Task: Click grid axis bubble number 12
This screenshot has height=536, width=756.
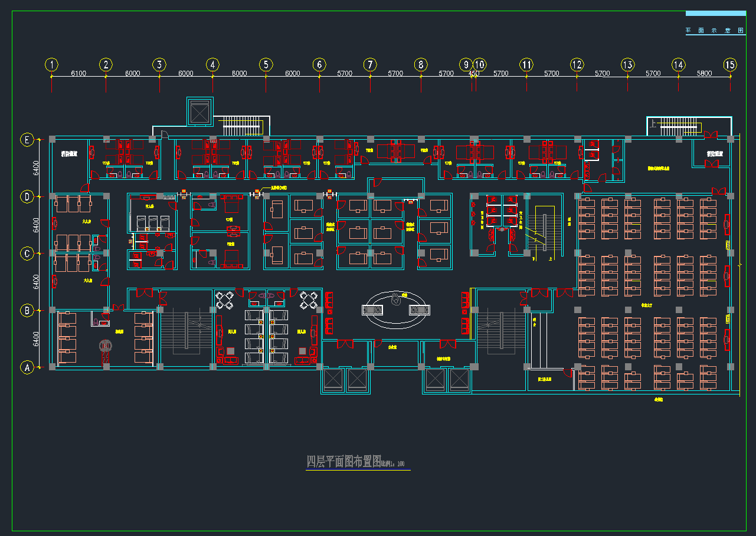Action: [577, 64]
